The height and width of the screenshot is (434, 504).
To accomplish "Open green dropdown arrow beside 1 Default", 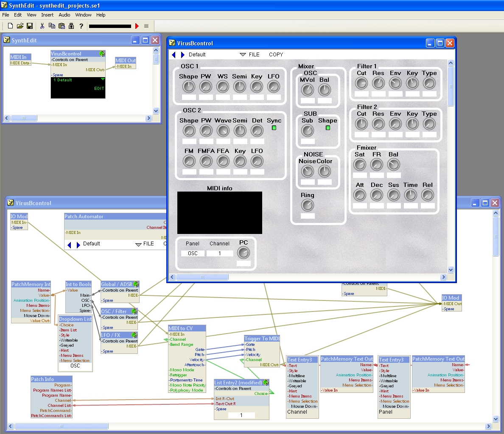I will point(103,79).
